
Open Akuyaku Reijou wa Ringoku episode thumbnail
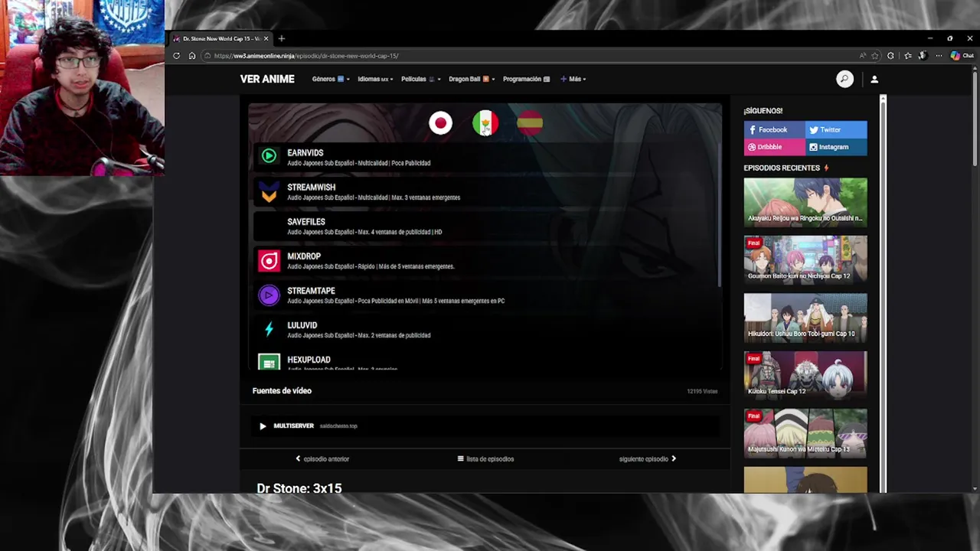point(805,201)
